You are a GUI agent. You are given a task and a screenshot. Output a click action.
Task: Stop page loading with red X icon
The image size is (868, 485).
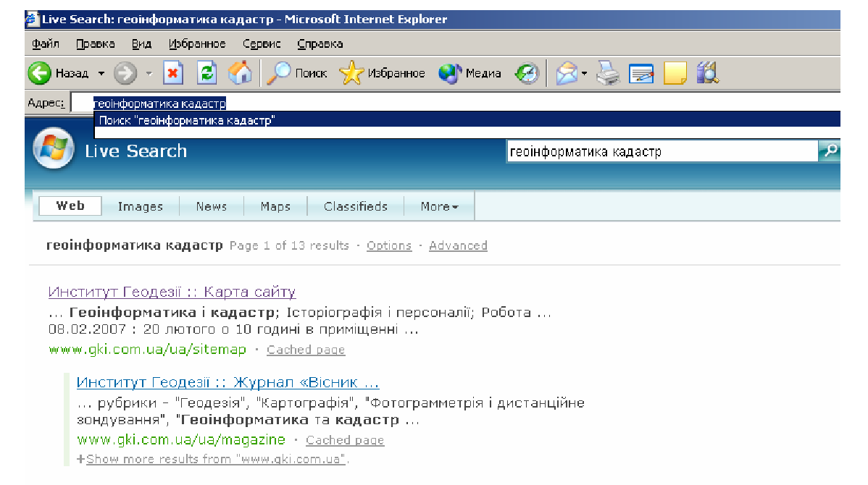tap(172, 73)
